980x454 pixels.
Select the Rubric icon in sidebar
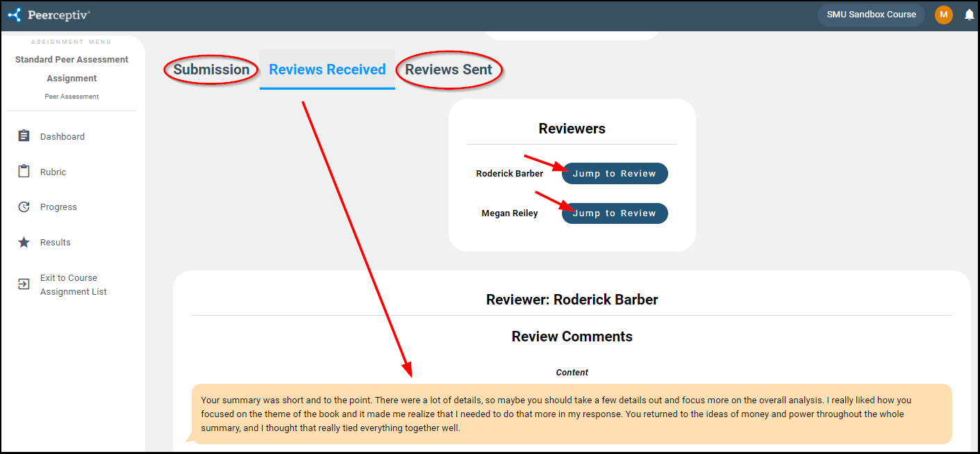(x=24, y=172)
